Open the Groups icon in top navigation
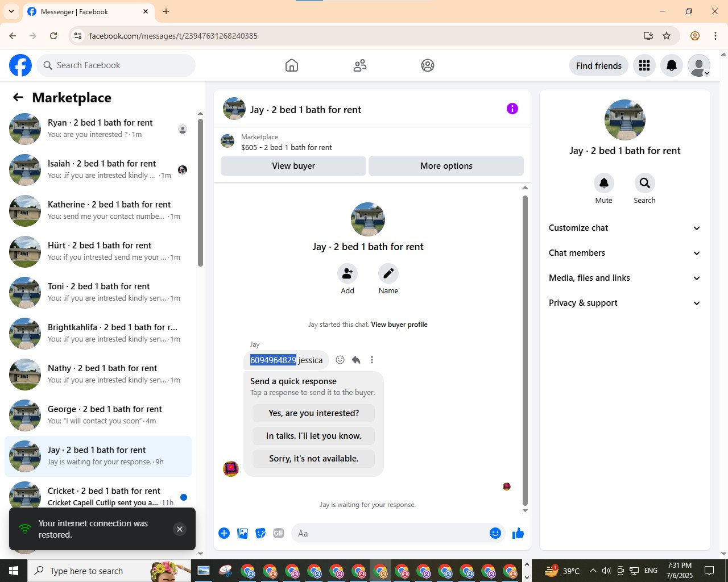The height and width of the screenshot is (582, 728). click(x=428, y=65)
